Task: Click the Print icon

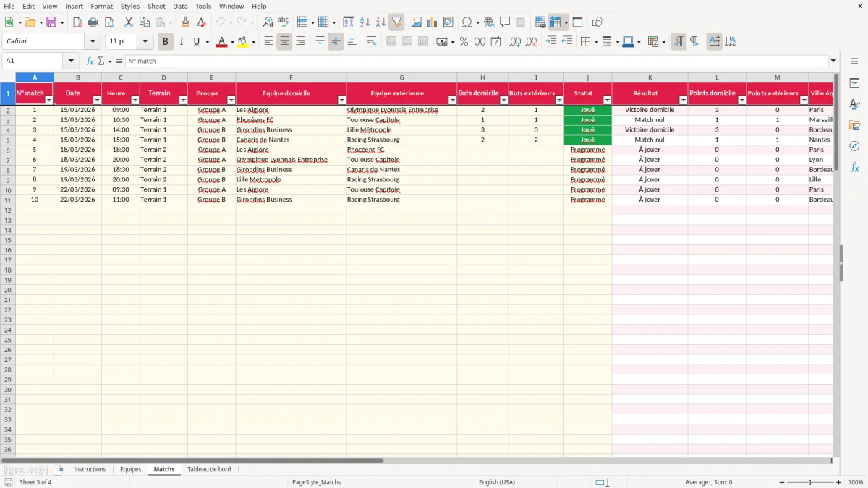Action: (x=93, y=22)
